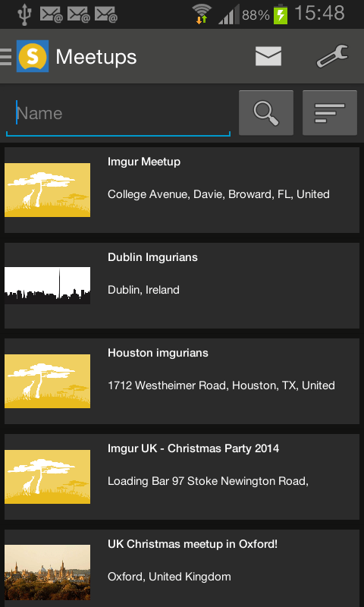Tap the USB status bar icon
Viewport: 364px width, 607px height.
(25, 14)
